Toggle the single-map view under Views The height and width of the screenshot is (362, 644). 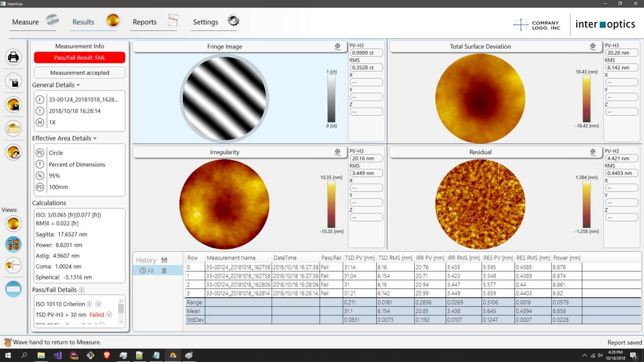click(13, 223)
